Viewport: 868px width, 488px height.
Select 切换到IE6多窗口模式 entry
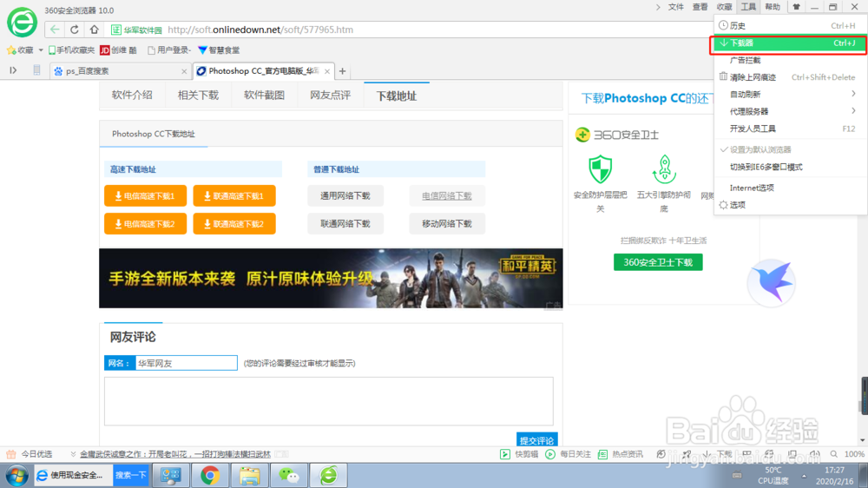(x=790, y=167)
